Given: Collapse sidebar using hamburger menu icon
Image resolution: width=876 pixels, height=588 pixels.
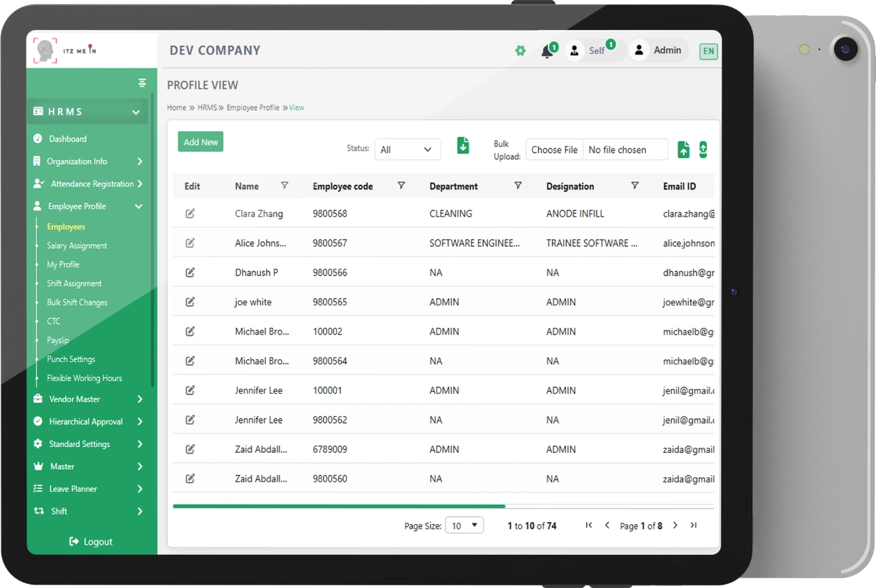Looking at the screenshot, I should click(142, 82).
